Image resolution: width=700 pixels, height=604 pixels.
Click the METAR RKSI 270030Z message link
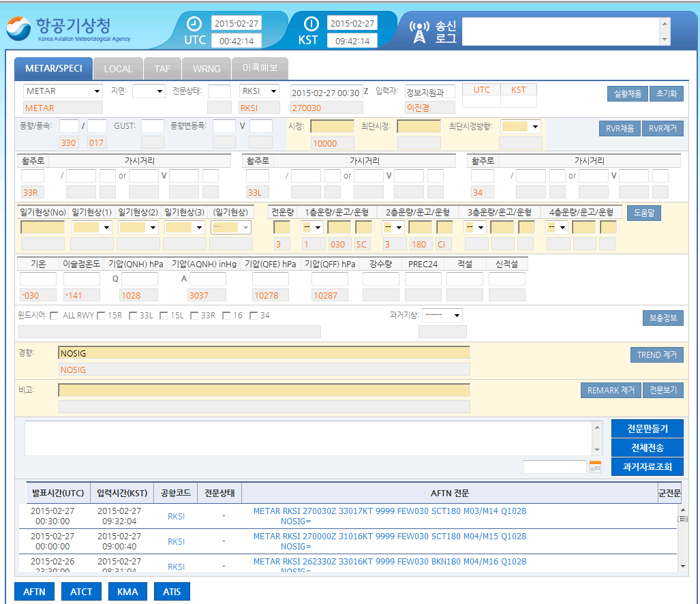[390, 516]
